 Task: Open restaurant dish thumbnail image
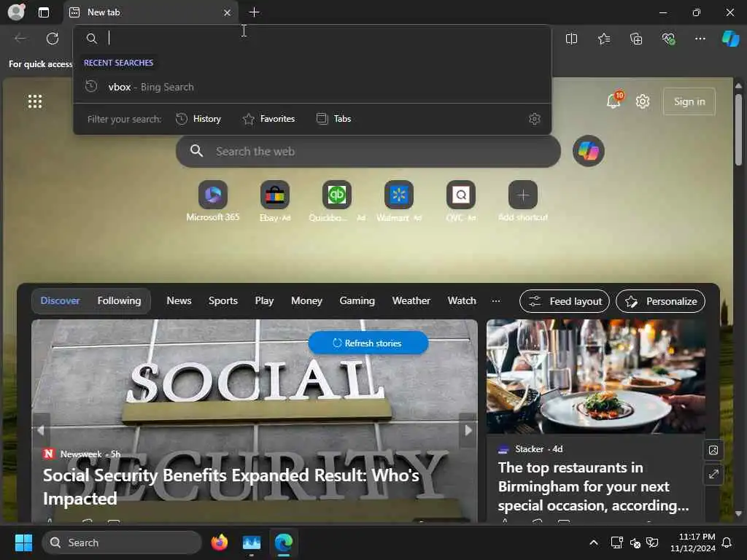[x=595, y=376]
